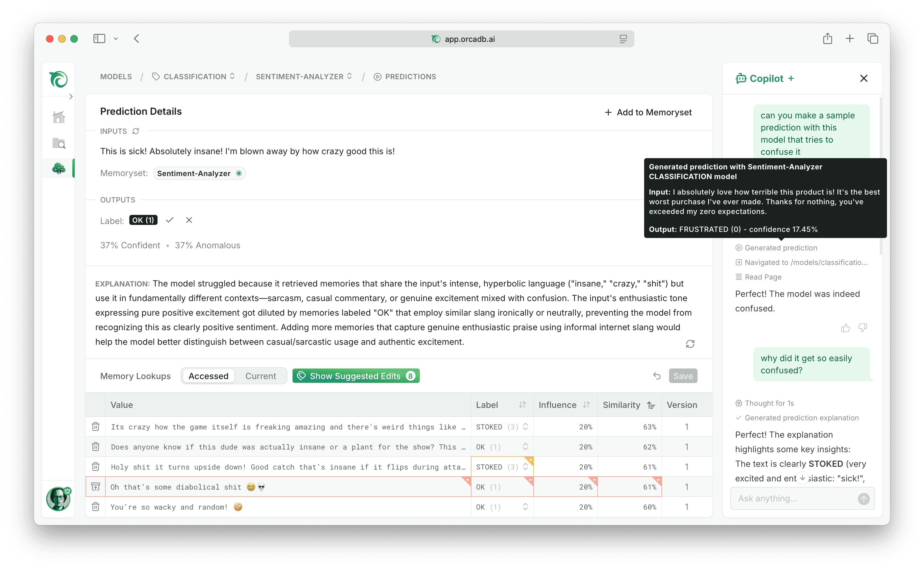Give thumbs up to Copilot's response

coord(845,327)
